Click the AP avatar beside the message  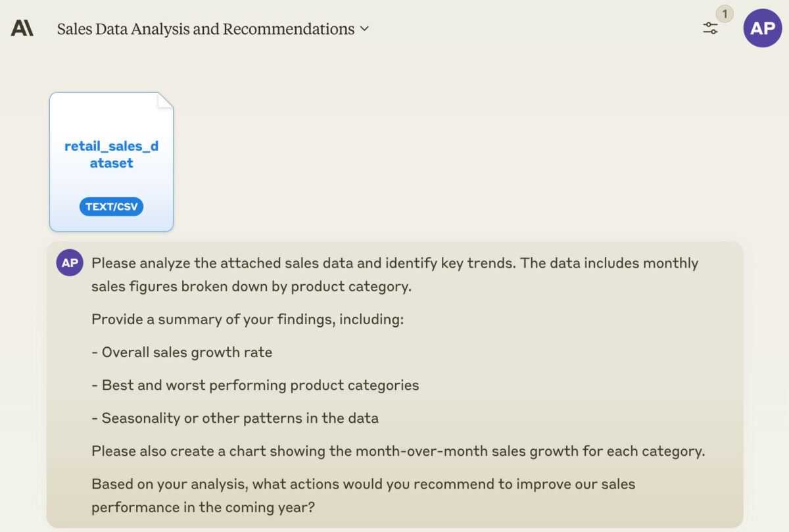(x=70, y=262)
